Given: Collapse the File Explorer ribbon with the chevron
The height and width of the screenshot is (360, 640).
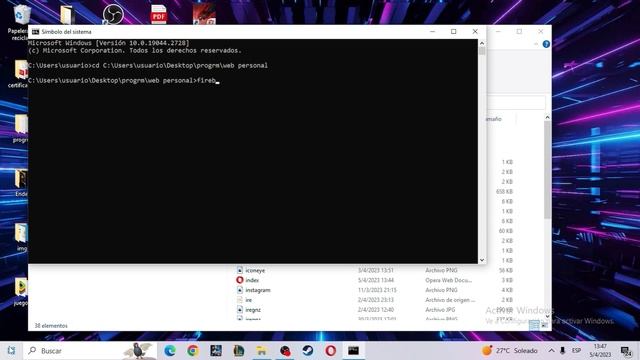Looking at the screenshot, I should click(536, 44).
